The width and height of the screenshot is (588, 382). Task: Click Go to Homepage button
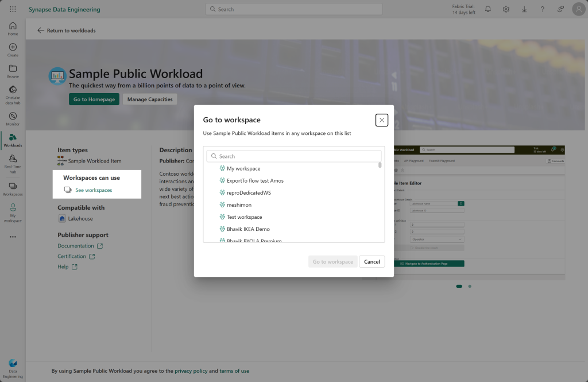[94, 99]
